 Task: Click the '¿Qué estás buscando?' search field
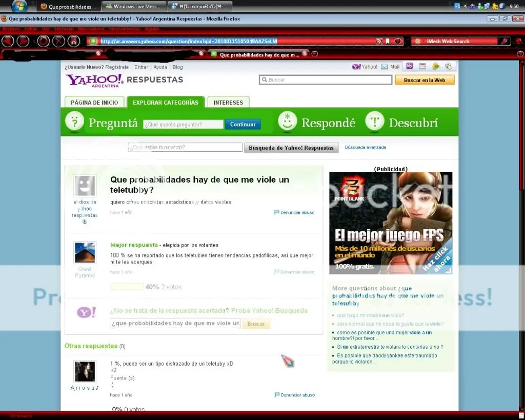pos(185,147)
